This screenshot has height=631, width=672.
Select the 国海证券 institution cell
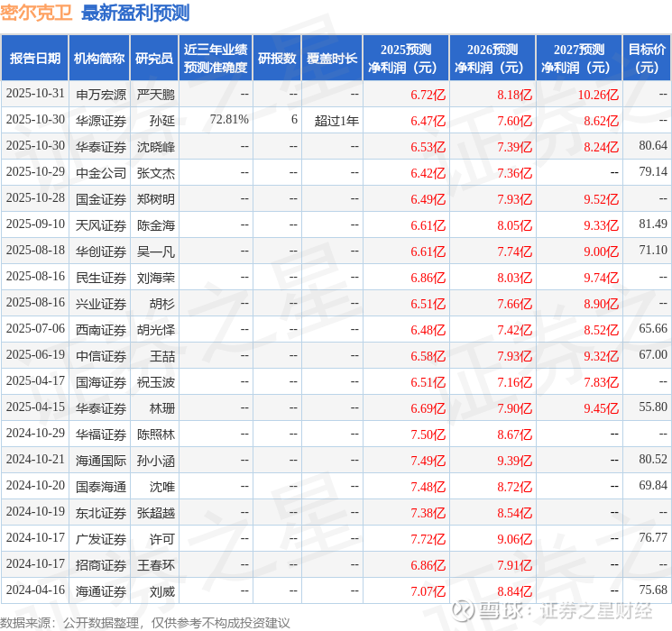click(101, 382)
